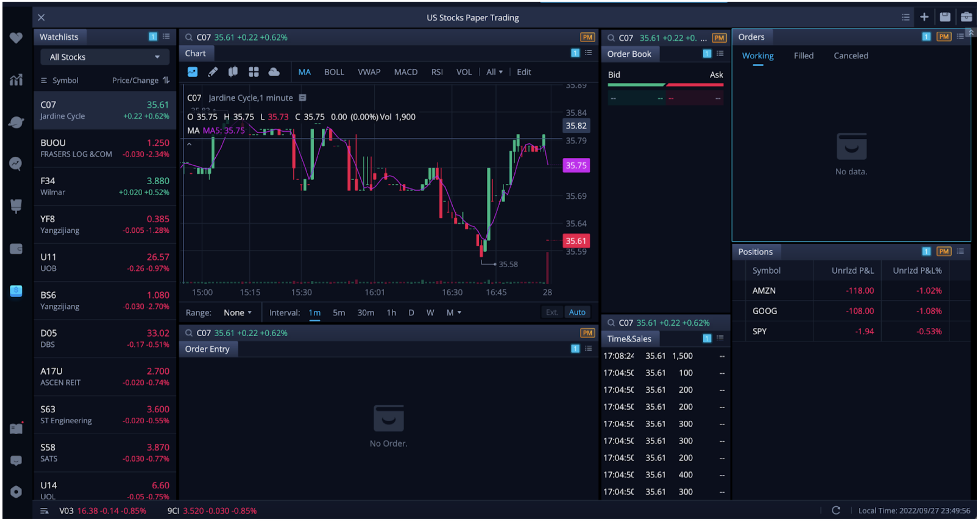Click V03 ticker in bottom status bar
Image resolution: width=980 pixels, height=521 pixels.
[x=103, y=511]
